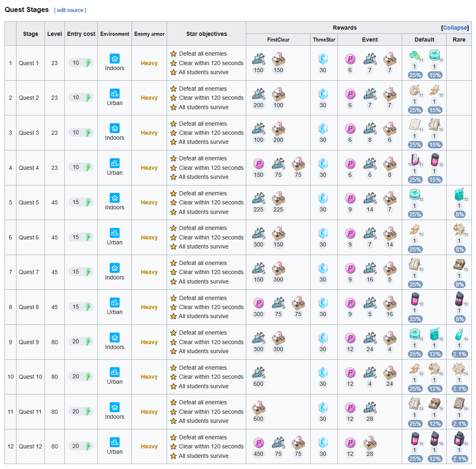Click the Level column header
476x469 pixels.
pyautogui.click(x=54, y=34)
